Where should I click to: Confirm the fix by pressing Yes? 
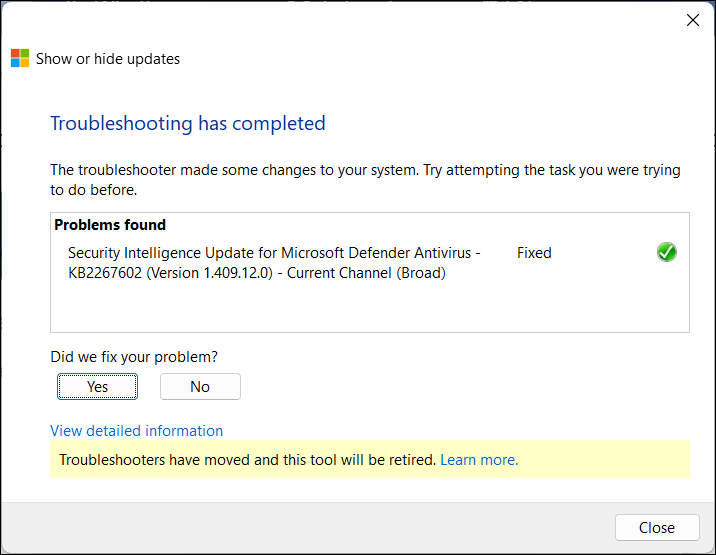(97, 387)
